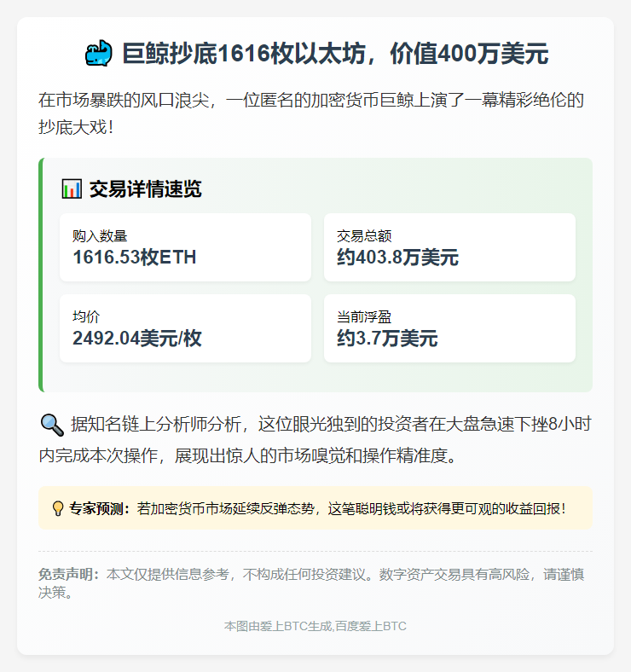The width and height of the screenshot is (631, 672).
Task: Click the bar chart icon next to 交易详情速览
Action: click(x=72, y=189)
